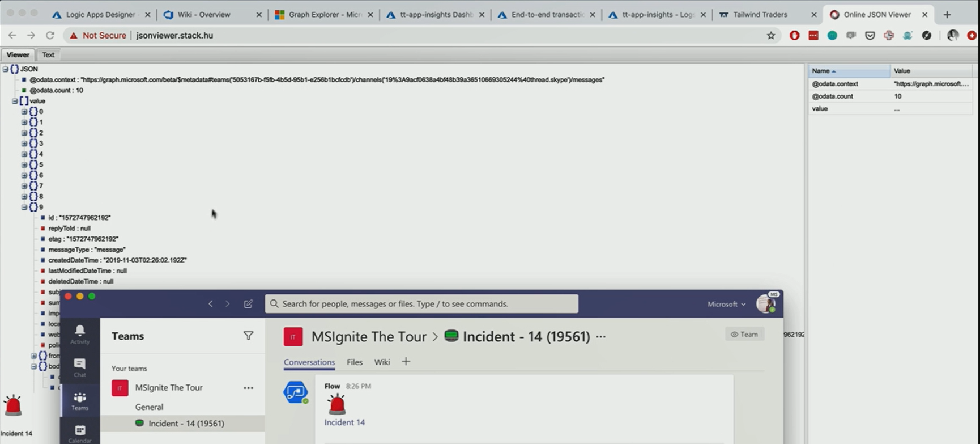
Task: Open the Wiki - Overview browser tab
Action: pos(203,15)
